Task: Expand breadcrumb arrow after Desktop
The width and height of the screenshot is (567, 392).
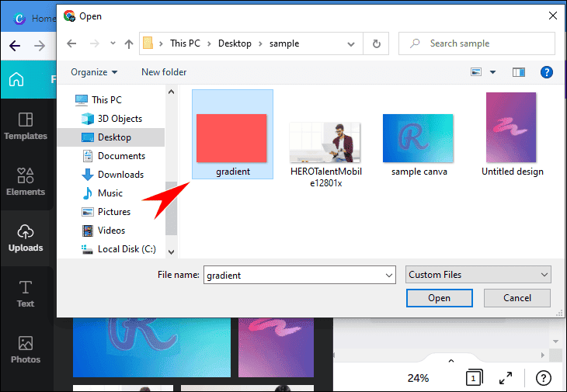Action: [x=260, y=43]
